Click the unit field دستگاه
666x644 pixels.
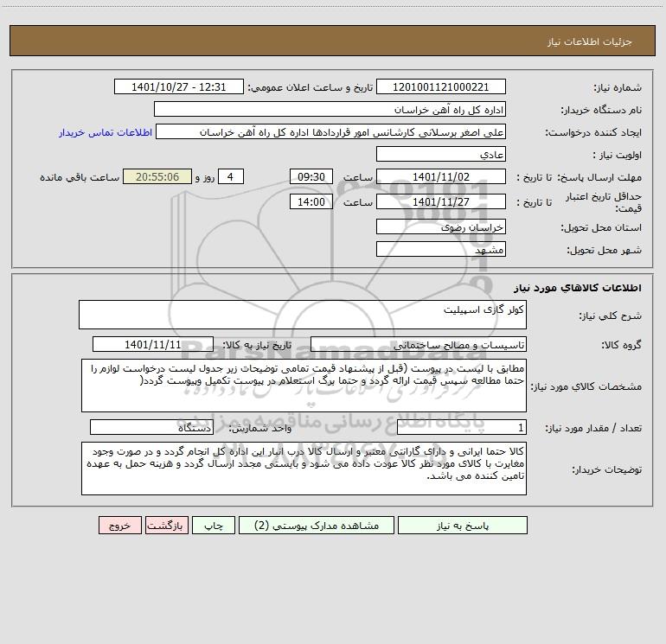151,428
